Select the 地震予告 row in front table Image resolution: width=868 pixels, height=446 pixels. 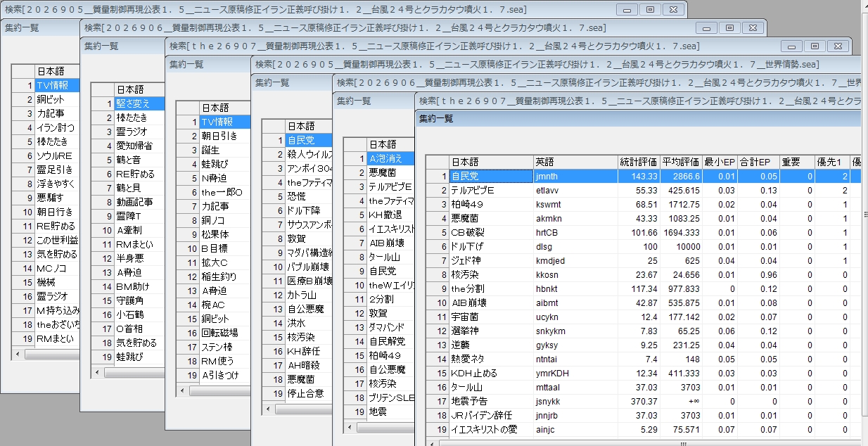[x=644, y=401]
